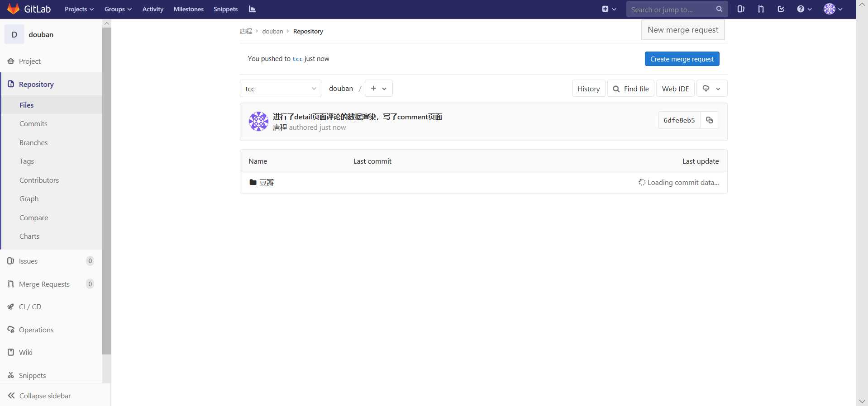Viewport: 868px width, 406px height.
Task: Click the 唐程 commit author link
Action: pyautogui.click(x=280, y=127)
